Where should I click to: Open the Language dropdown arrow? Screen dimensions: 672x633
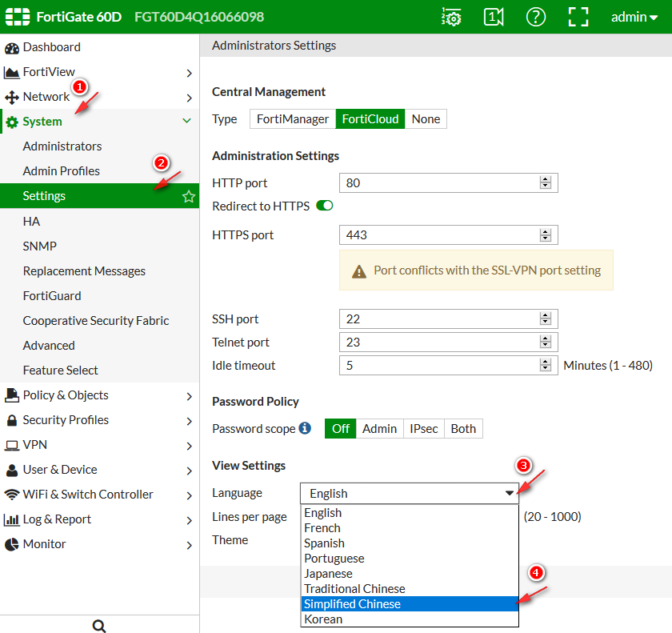tap(509, 493)
